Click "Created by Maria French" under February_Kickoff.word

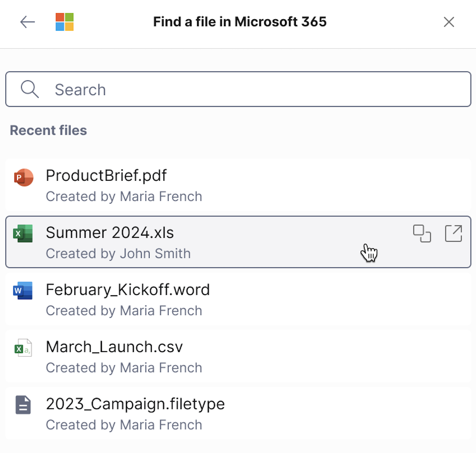124,310
